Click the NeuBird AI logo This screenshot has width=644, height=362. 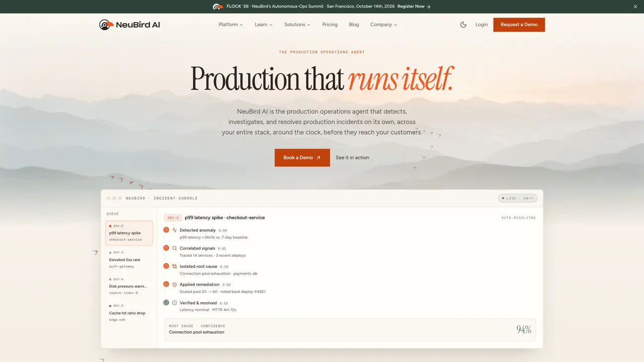129,25
